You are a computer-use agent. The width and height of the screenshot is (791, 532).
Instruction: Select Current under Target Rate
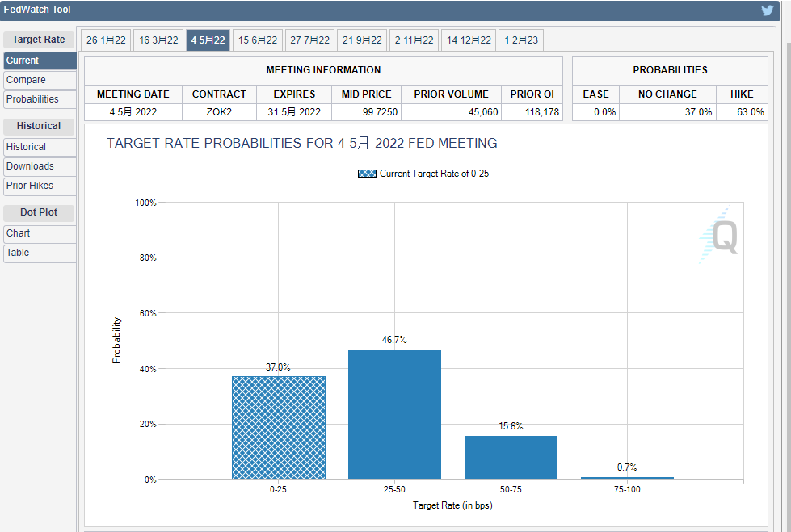click(x=40, y=61)
